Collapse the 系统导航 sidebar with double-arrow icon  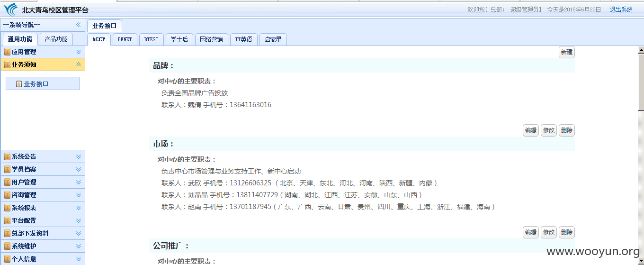(79, 25)
